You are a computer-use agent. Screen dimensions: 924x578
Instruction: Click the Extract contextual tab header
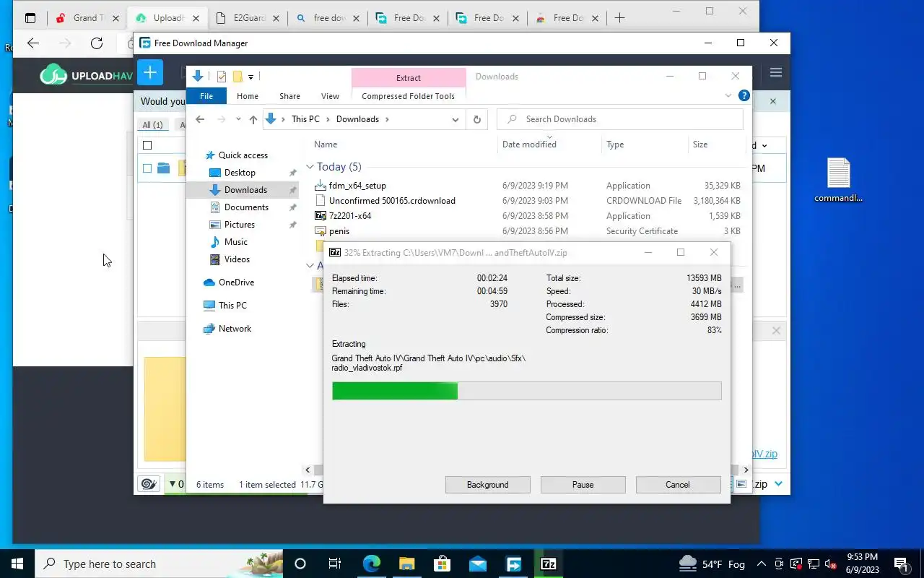pos(409,77)
